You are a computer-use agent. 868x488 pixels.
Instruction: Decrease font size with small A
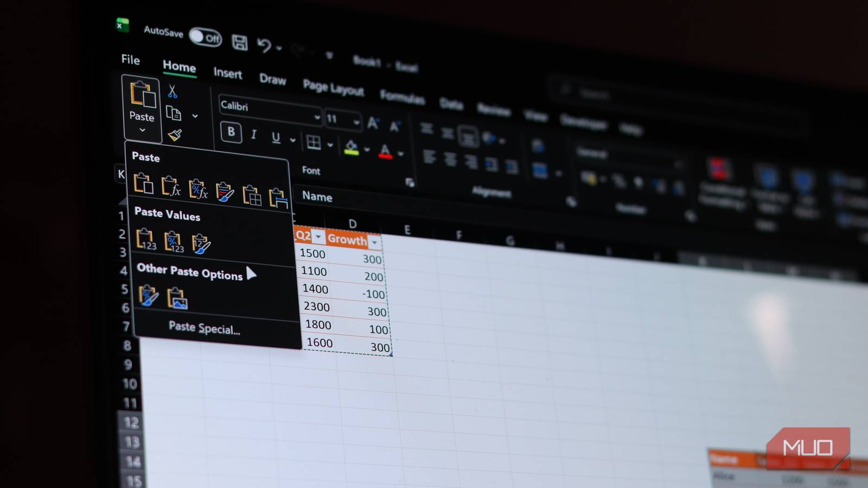(395, 127)
